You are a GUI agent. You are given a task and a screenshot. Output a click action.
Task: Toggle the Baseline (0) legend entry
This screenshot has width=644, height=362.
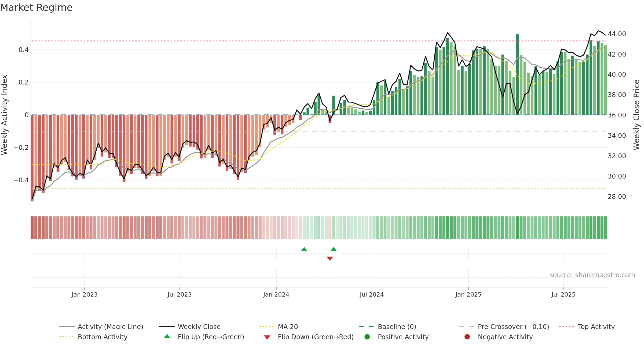[x=387, y=327]
